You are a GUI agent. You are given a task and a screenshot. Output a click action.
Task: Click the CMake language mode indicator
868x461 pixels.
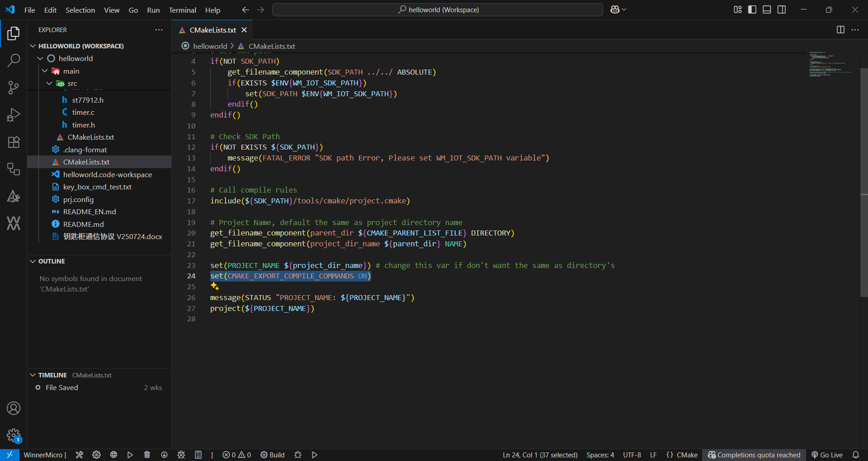(x=682, y=455)
